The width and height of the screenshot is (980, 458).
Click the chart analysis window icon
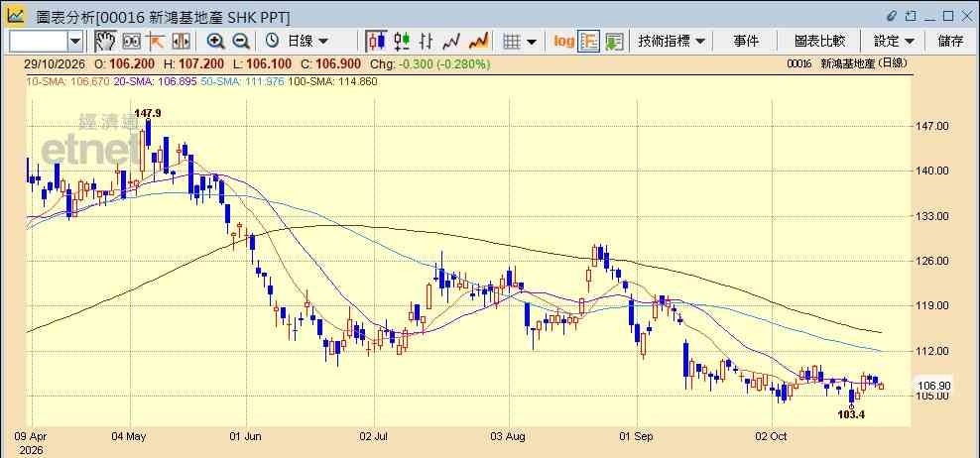(16, 16)
